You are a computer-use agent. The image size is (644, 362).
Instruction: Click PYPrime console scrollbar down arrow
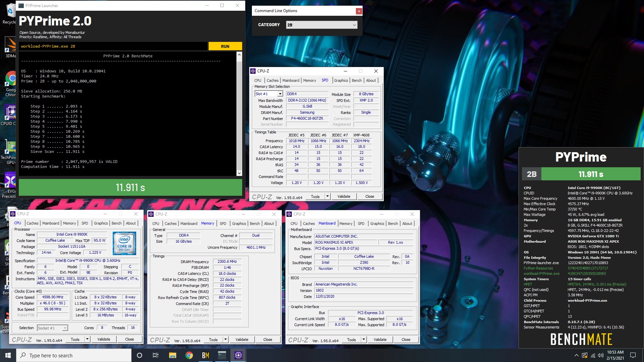[x=239, y=173]
